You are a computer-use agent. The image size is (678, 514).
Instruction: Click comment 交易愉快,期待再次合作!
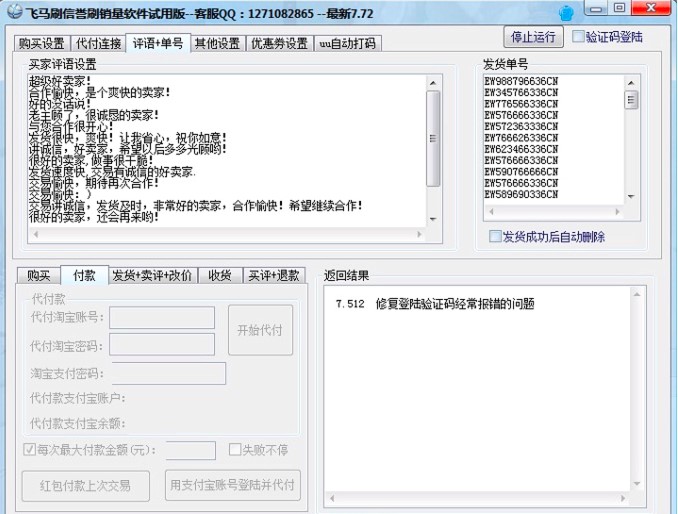click(x=94, y=183)
